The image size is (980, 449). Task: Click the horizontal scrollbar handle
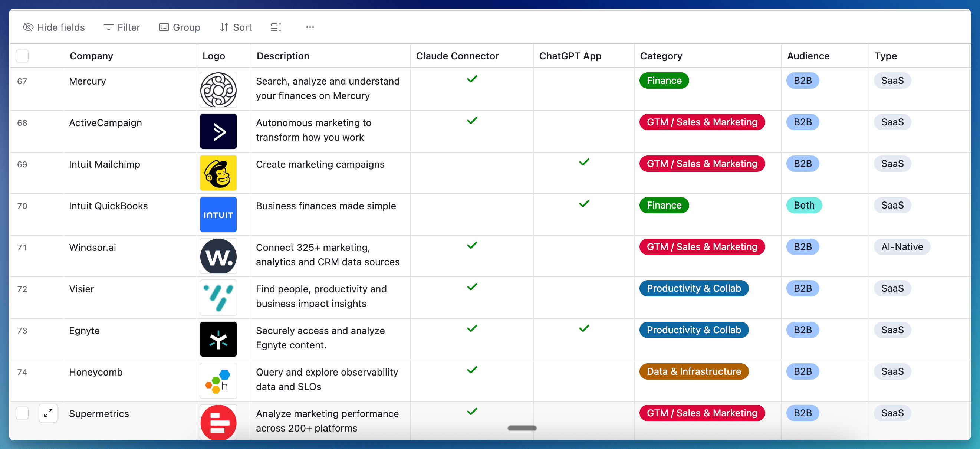pyautogui.click(x=522, y=428)
